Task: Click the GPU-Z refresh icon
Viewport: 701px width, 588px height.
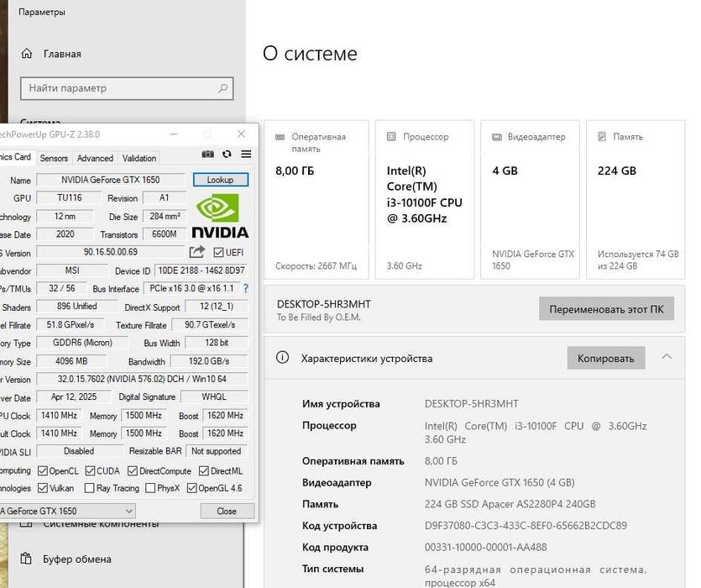Action: [227, 154]
